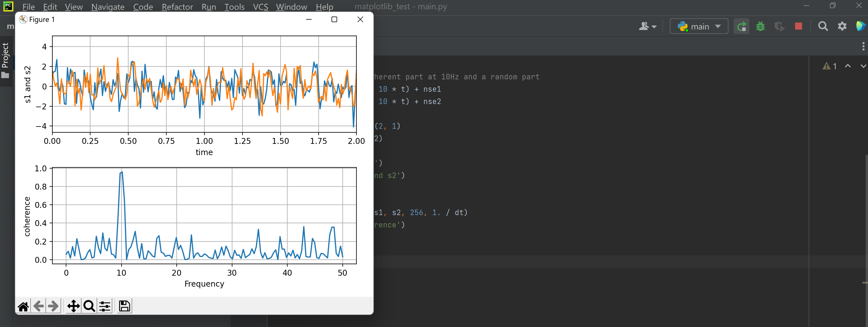Click the Back to previous view arrow
This screenshot has width=868, height=327.
[39, 307]
